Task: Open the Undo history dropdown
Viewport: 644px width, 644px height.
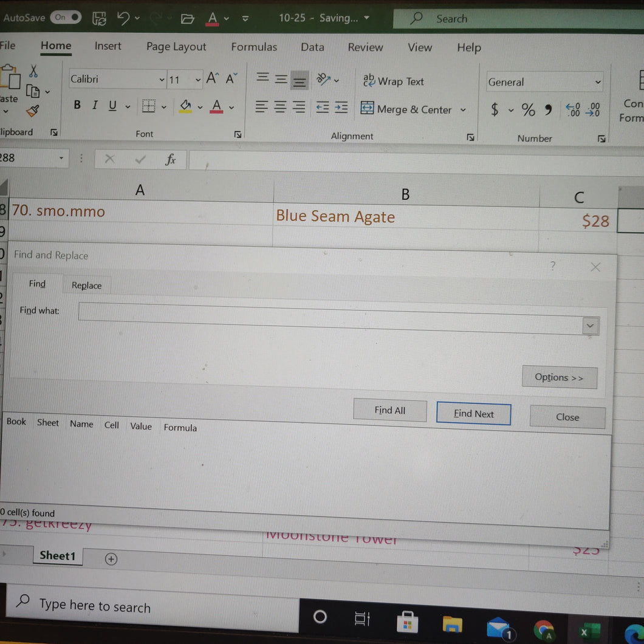Action: (137, 18)
